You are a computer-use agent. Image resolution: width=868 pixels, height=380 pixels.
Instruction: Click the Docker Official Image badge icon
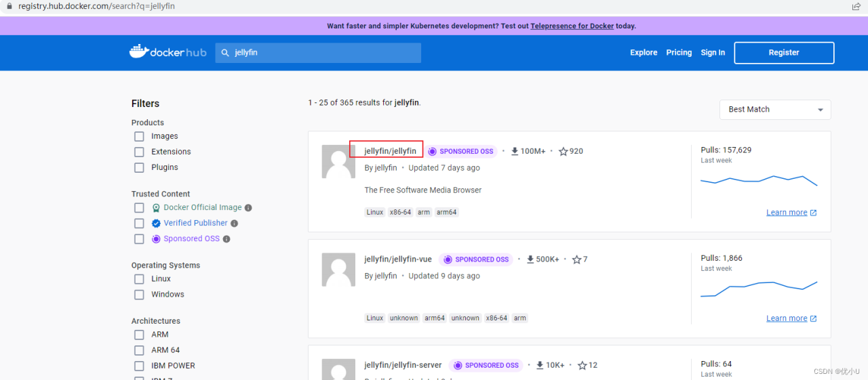pyautogui.click(x=156, y=208)
